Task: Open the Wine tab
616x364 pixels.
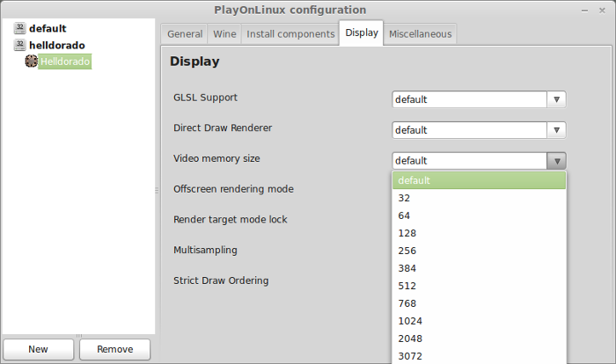Action: (x=224, y=34)
